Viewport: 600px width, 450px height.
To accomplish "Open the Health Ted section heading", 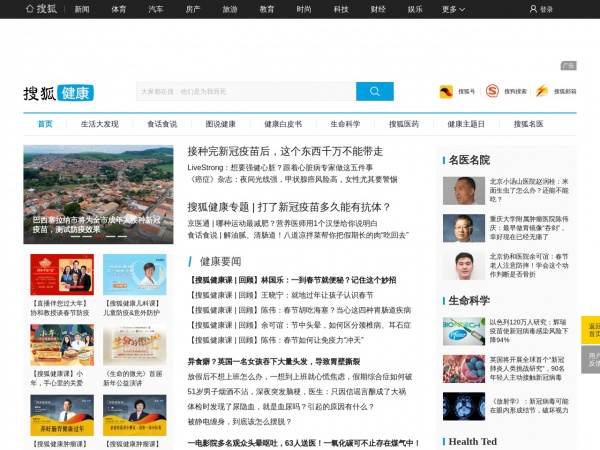I will [473, 442].
